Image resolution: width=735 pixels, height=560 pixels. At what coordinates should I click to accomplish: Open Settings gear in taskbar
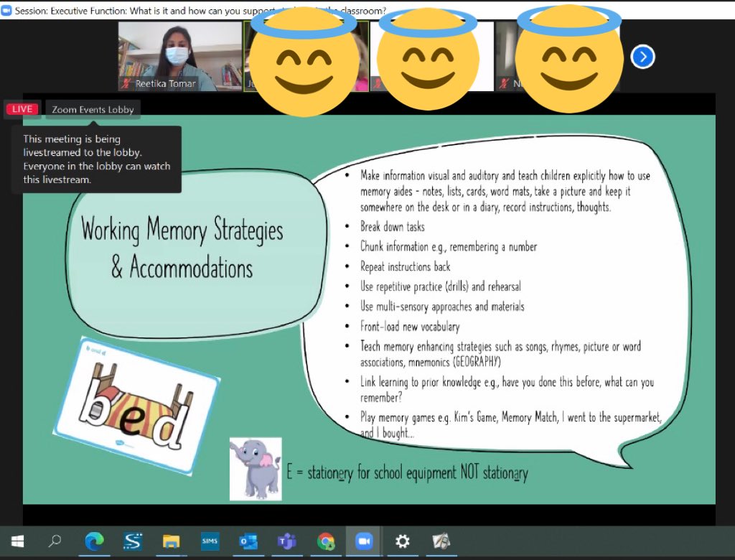click(402, 542)
